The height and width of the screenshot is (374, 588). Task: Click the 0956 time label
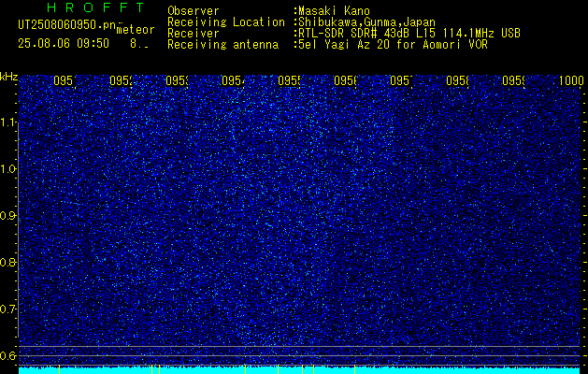point(345,81)
